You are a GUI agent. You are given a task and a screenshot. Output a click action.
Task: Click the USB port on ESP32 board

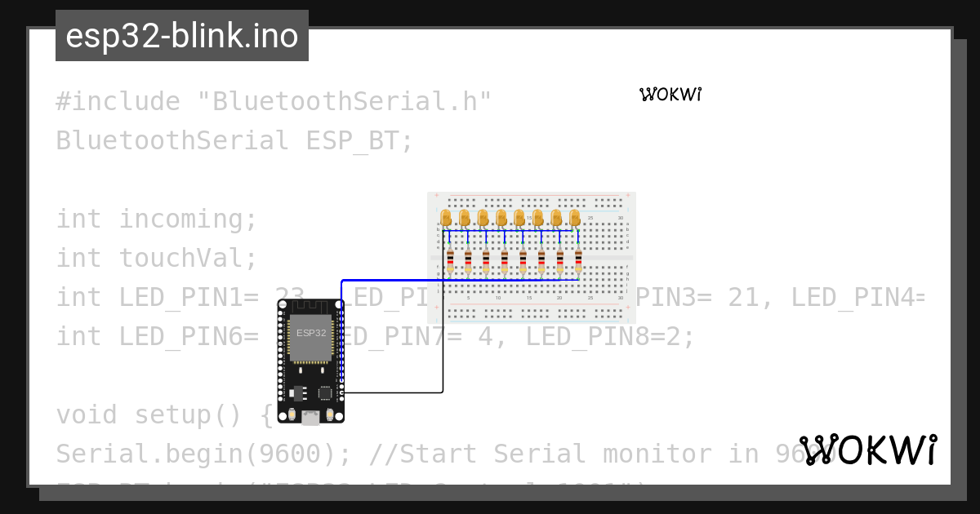[310, 419]
